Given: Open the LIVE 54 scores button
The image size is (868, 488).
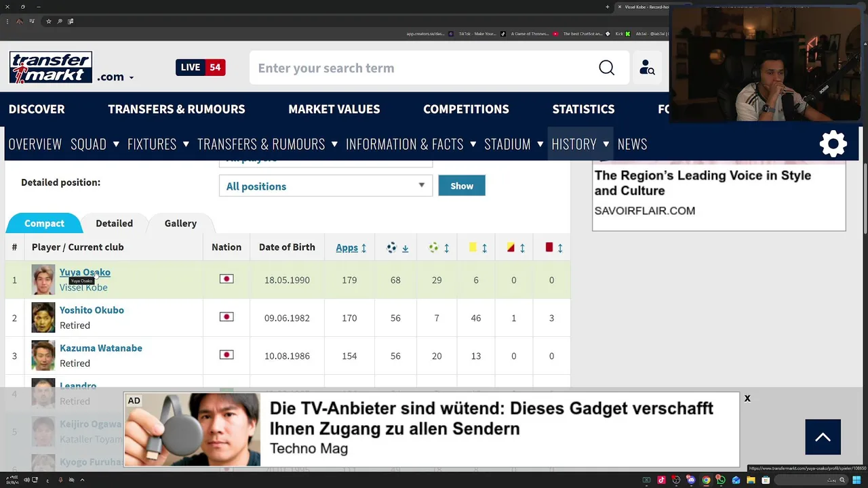Looking at the screenshot, I should 201,67.
